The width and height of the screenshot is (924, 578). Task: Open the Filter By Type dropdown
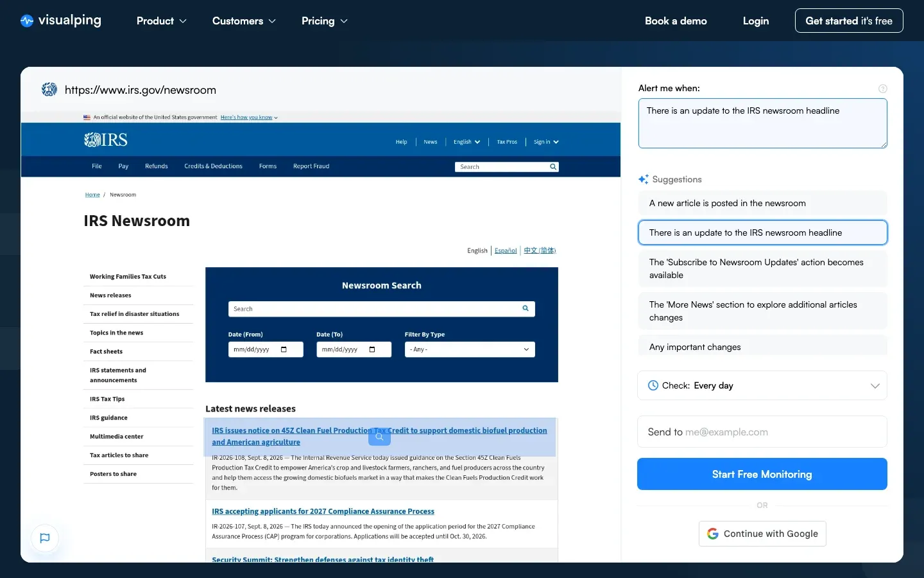click(470, 349)
